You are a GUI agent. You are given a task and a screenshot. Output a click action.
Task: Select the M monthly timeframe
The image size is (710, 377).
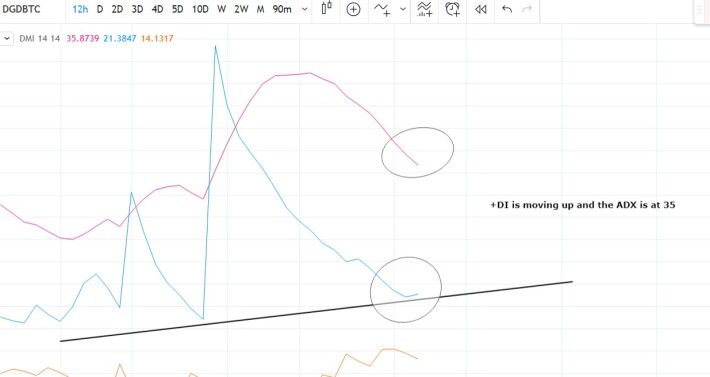260,9
